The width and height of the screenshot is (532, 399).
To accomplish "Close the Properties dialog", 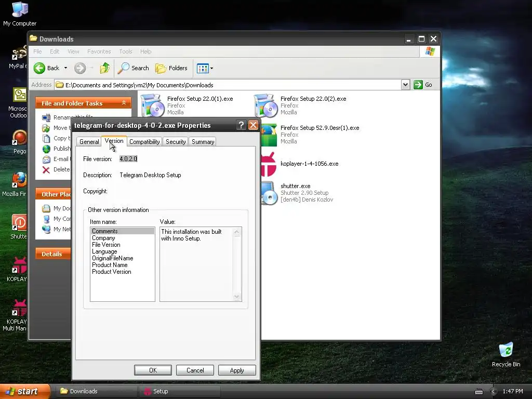I will [x=253, y=125].
